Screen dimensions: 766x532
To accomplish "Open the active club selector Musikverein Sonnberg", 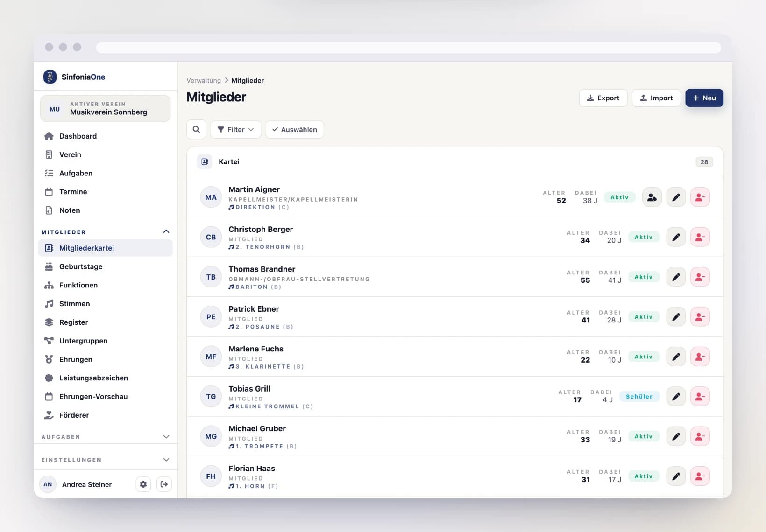I will pyautogui.click(x=106, y=109).
